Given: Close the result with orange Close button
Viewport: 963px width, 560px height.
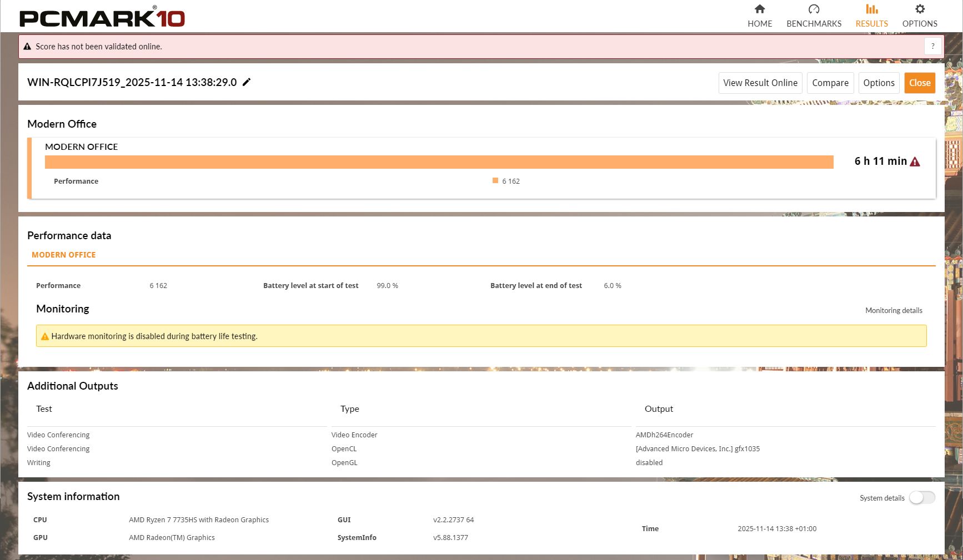Looking at the screenshot, I should pyautogui.click(x=919, y=83).
